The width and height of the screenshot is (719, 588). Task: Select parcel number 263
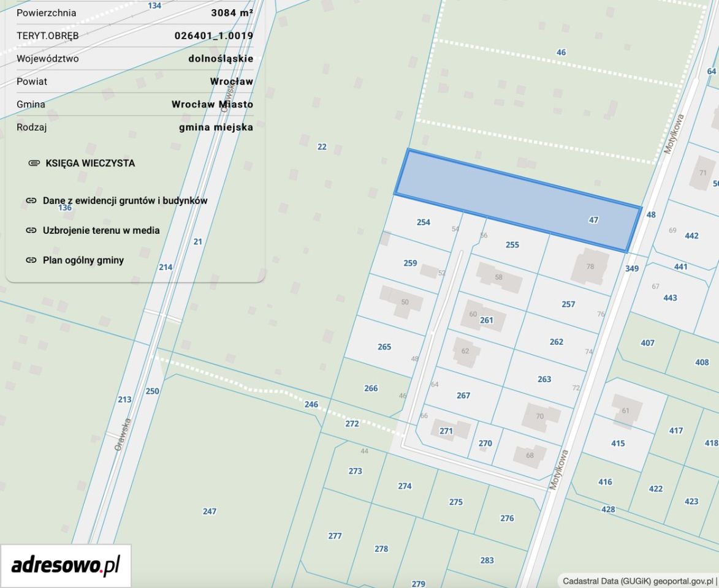pyautogui.click(x=544, y=379)
